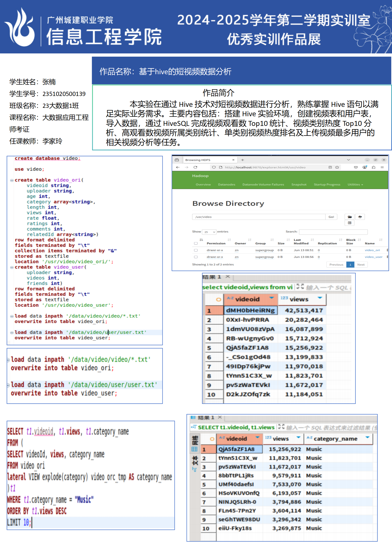The image size is (392, 555).
Task: Open the Startup Progress nav item
Action: click(x=327, y=185)
